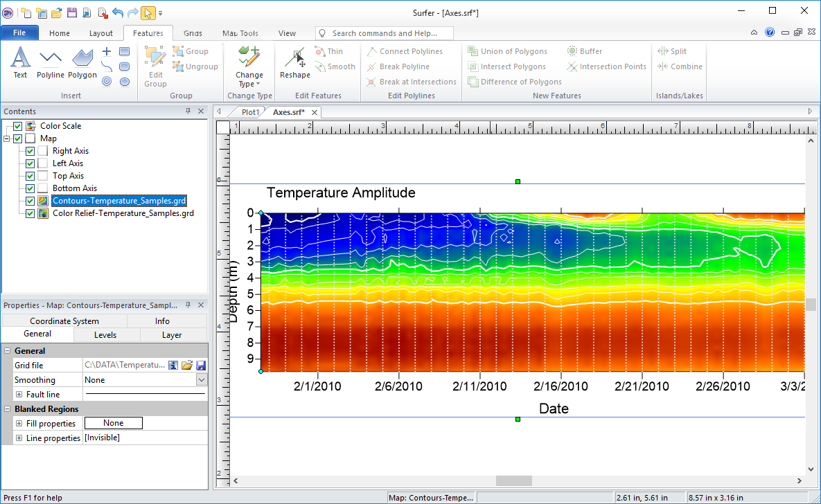Hide the Color Relief-Temperature_Samples.grd layer
The image size is (821, 504).
30,213
